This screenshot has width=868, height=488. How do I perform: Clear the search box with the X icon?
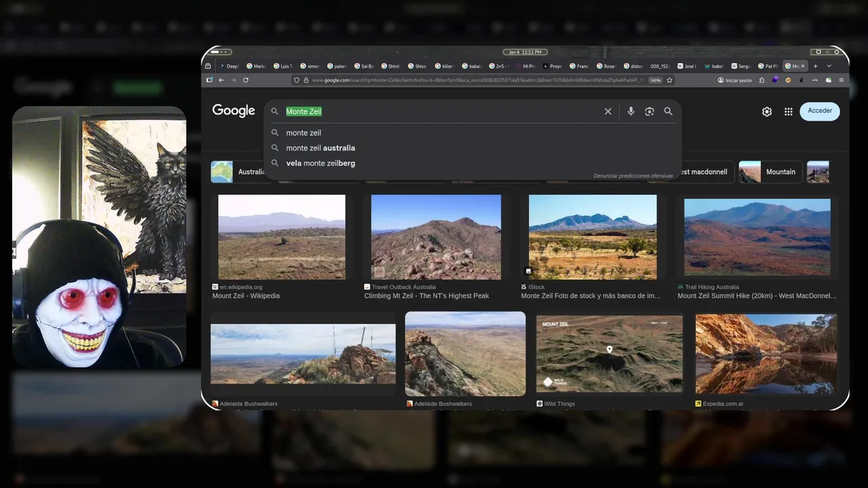[x=608, y=111]
